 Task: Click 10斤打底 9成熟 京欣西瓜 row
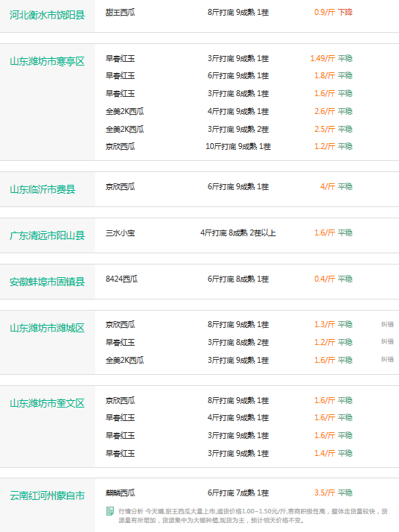coord(229,147)
